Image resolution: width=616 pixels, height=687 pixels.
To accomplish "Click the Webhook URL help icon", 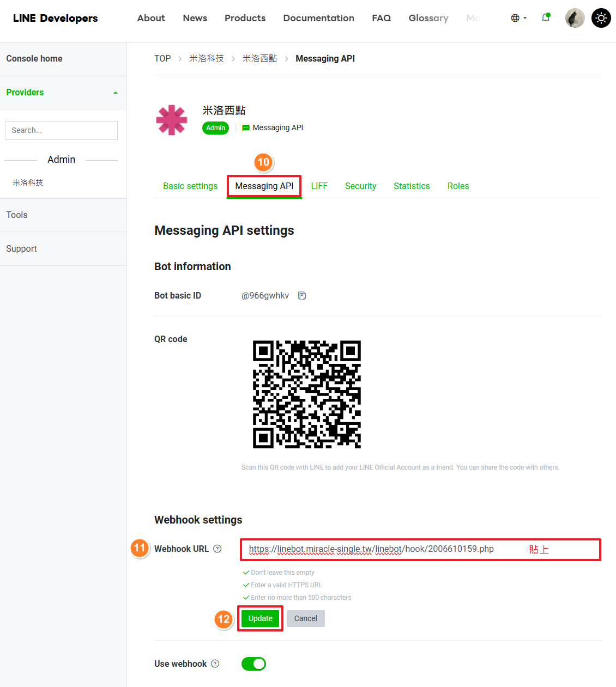I will 218,549.
